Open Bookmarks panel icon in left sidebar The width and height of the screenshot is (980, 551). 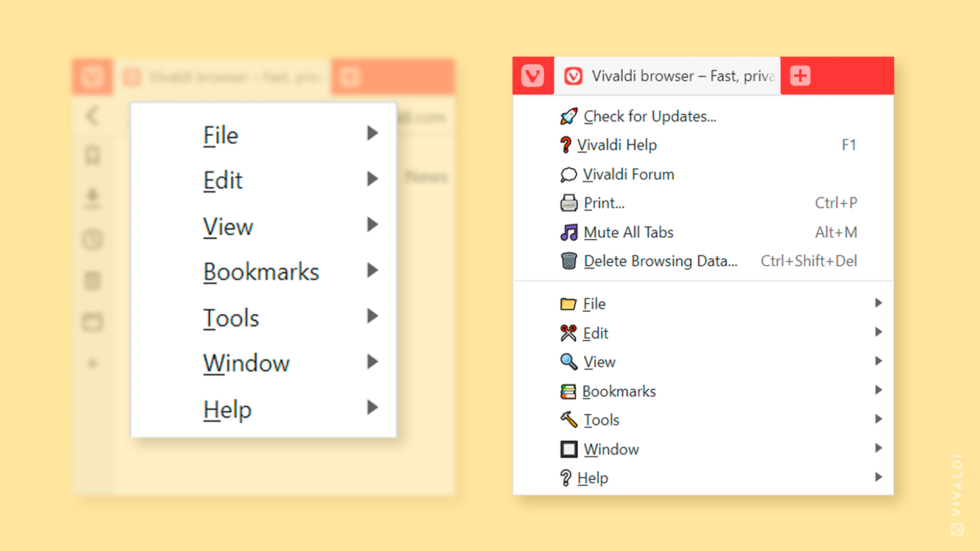92,156
